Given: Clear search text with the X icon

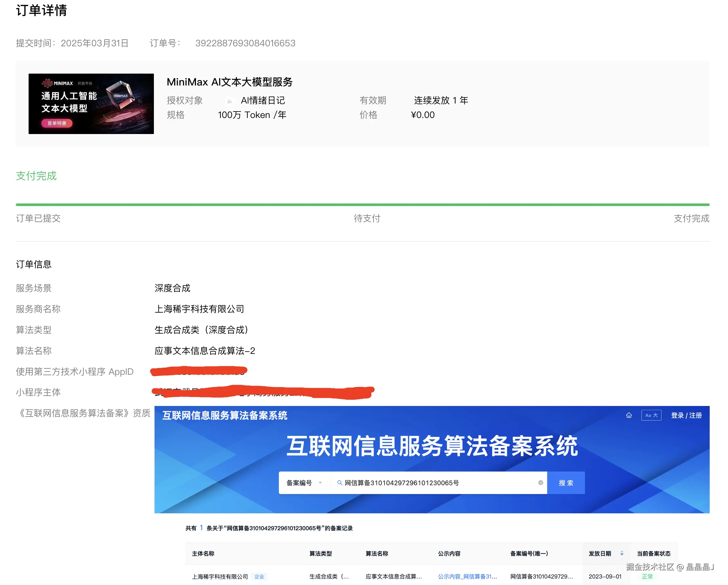Looking at the screenshot, I should click(x=540, y=483).
